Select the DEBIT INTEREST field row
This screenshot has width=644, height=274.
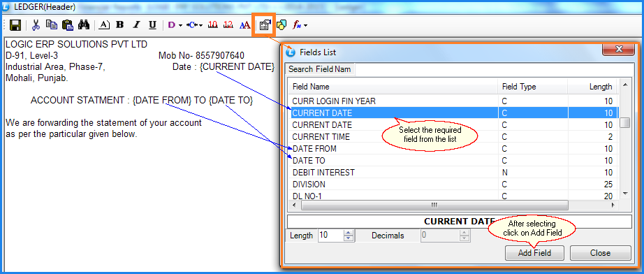(454, 172)
